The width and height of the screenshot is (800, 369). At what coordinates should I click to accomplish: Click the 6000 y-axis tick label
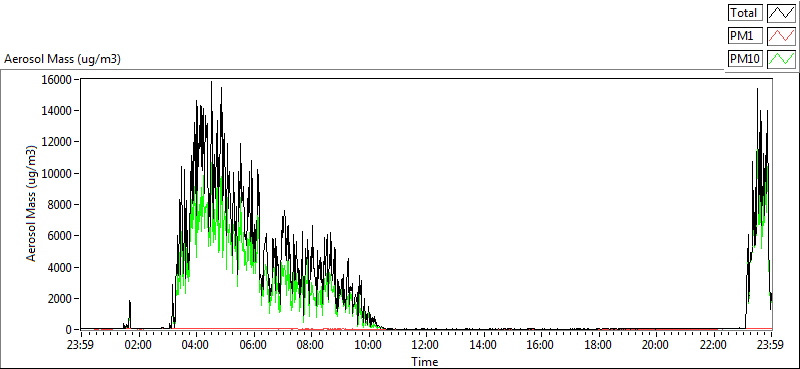59,236
